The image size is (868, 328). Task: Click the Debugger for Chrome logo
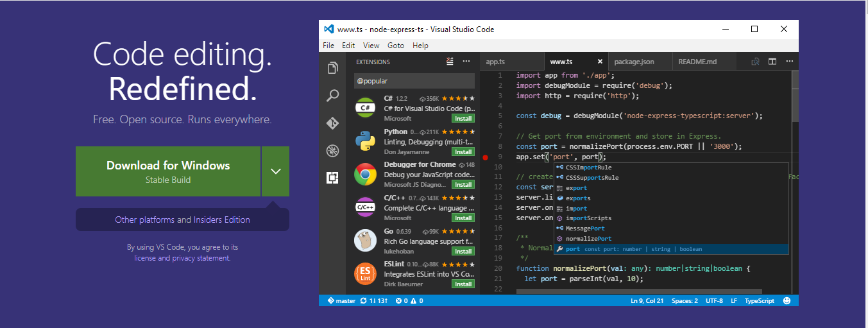[365, 174]
